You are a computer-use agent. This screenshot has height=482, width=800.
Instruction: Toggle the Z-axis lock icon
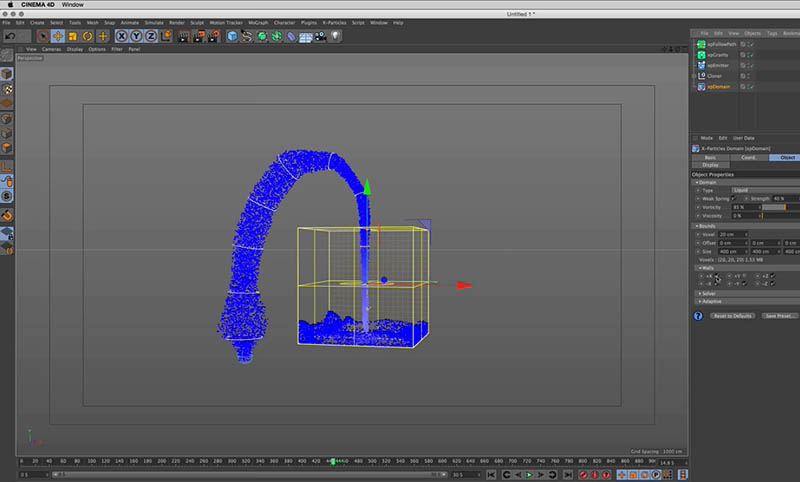tap(150, 36)
